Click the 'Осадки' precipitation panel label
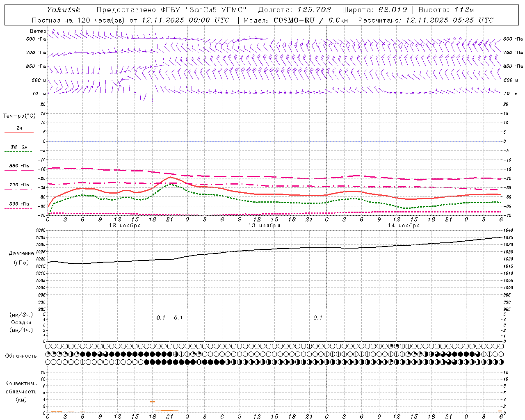525x420 pixels. [21, 322]
